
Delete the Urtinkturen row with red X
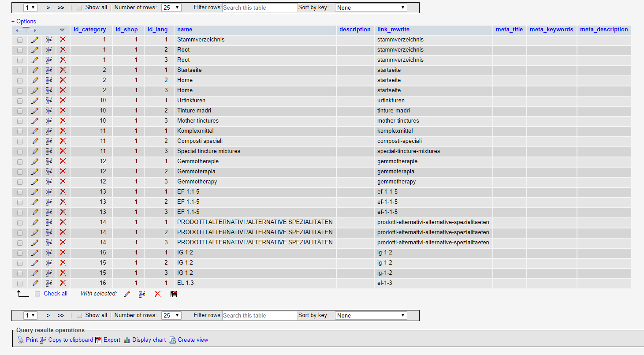pyautogui.click(x=63, y=101)
